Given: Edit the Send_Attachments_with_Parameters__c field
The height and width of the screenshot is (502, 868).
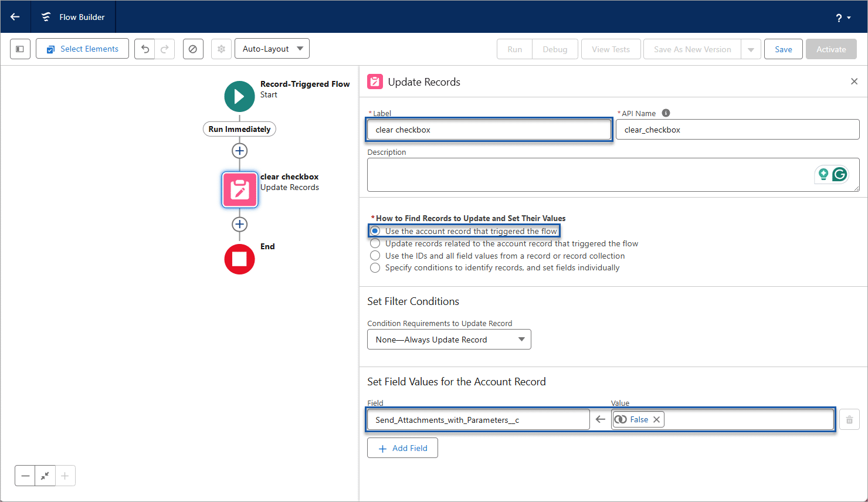Looking at the screenshot, I should (478, 420).
